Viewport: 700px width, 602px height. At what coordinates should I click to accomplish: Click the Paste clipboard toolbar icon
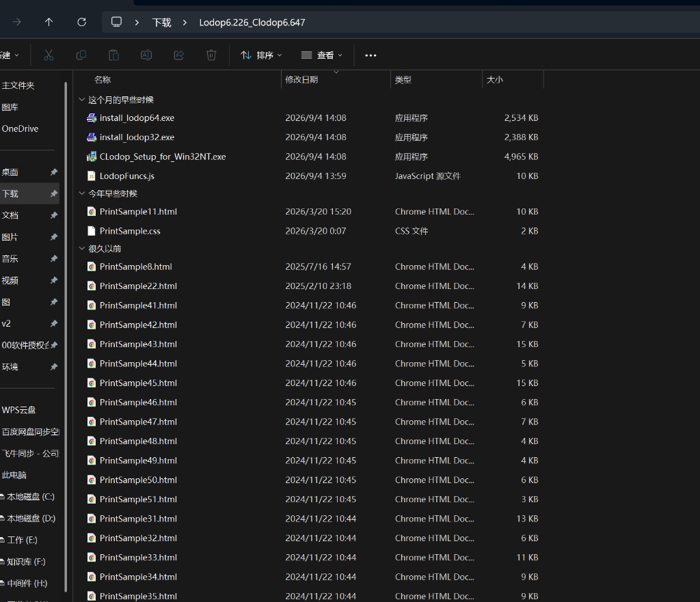(114, 55)
